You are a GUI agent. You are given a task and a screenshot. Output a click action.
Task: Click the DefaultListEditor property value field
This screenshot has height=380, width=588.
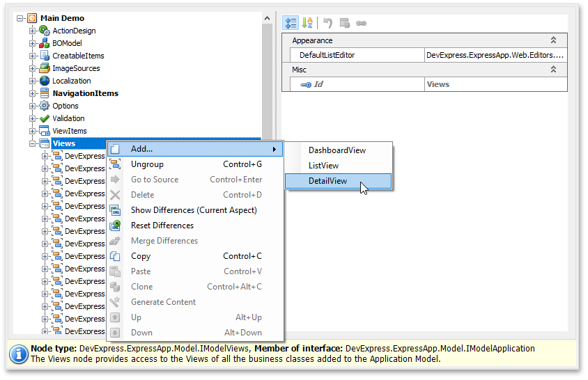[495, 54]
